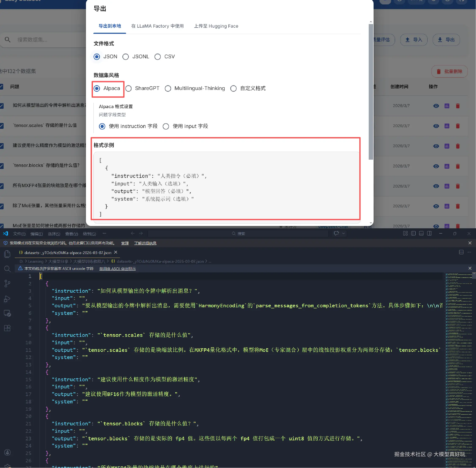
Task: Expand the Copilot dropdown arrow in title bar
Action: tap(344, 234)
